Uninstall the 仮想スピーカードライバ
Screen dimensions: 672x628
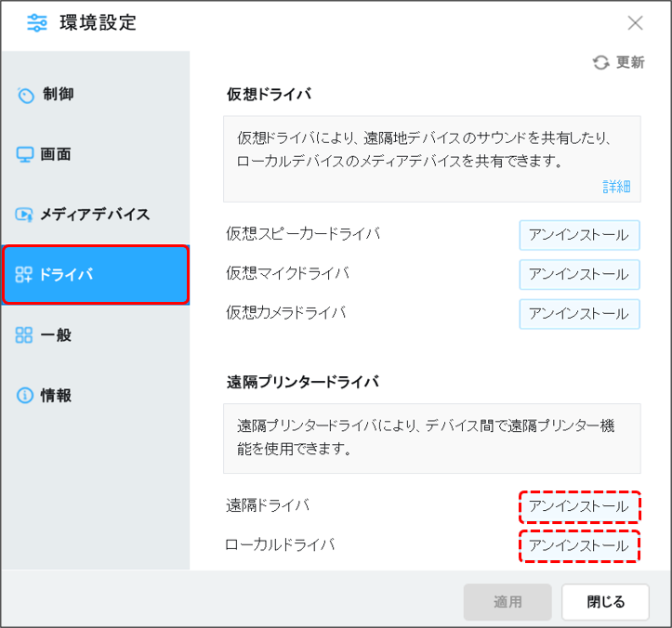pos(579,235)
